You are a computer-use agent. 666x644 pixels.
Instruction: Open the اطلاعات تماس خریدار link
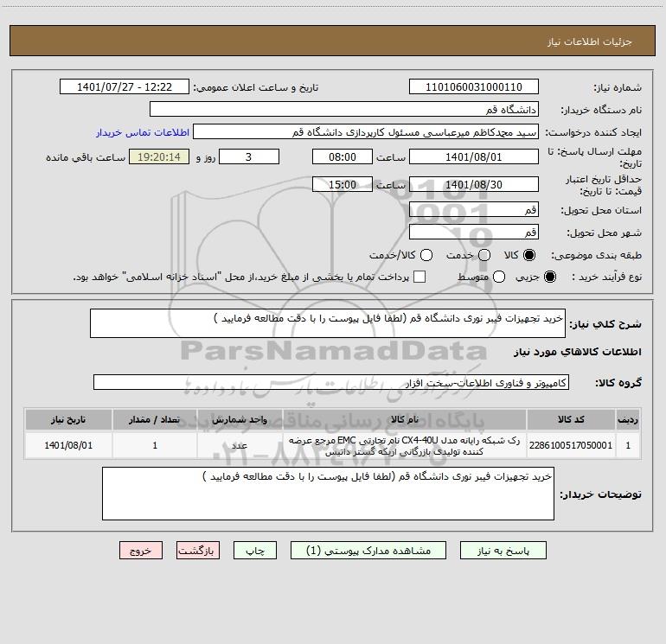pos(143,132)
